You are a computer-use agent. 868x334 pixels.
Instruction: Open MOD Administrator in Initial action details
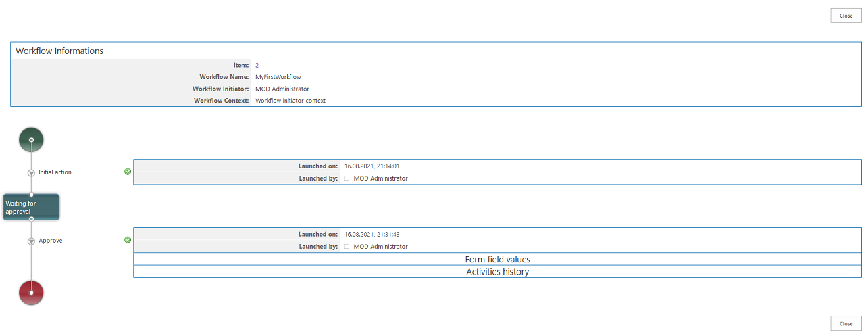coord(380,178)
